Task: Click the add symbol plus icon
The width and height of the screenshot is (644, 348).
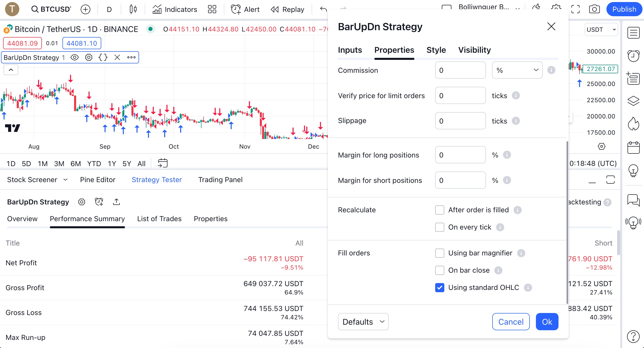Action: 86,9
